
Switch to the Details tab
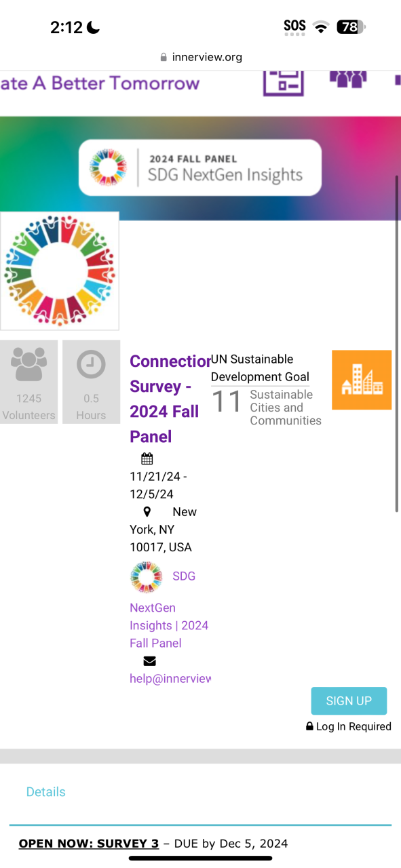click(x=45, y=791)
